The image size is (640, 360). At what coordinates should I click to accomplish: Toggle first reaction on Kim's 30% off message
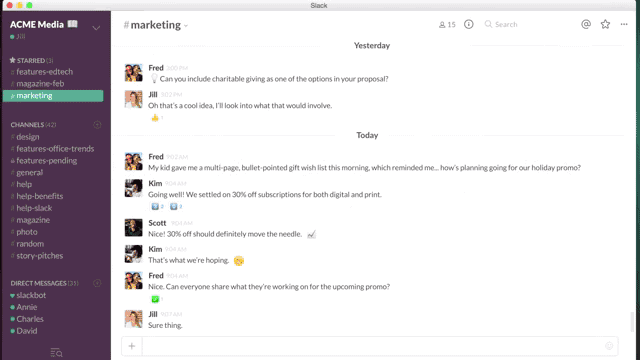[x=157, y=207]
